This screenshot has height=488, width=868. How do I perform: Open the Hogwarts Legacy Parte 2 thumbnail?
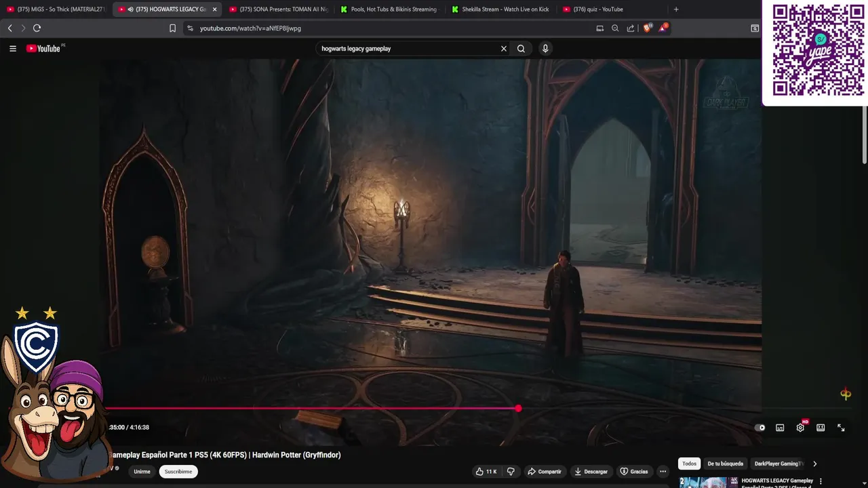click(709, 483)
